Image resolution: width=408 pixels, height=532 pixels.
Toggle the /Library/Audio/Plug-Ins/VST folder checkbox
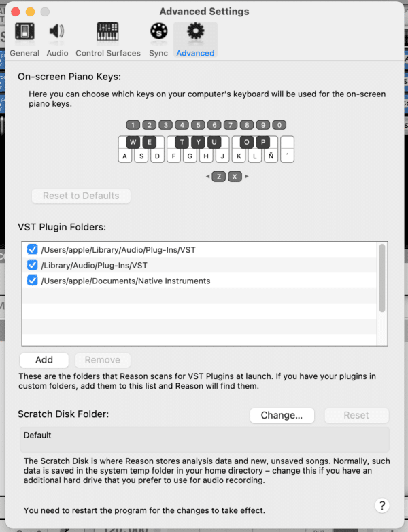32,265
